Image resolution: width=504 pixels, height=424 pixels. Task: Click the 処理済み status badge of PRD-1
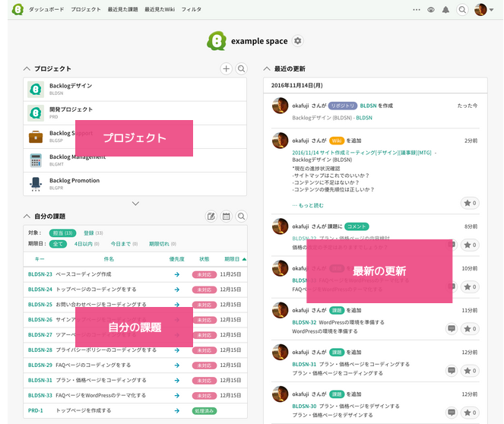(204, 411)
